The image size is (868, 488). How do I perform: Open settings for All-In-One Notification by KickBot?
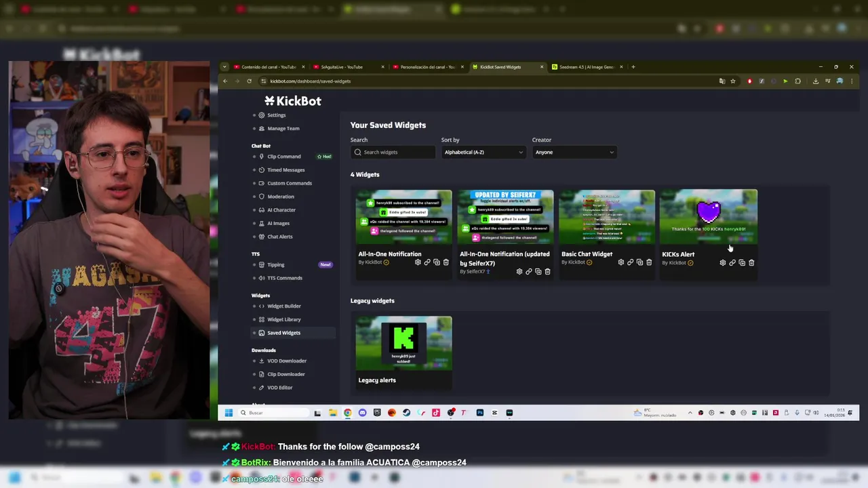(418, 262)
